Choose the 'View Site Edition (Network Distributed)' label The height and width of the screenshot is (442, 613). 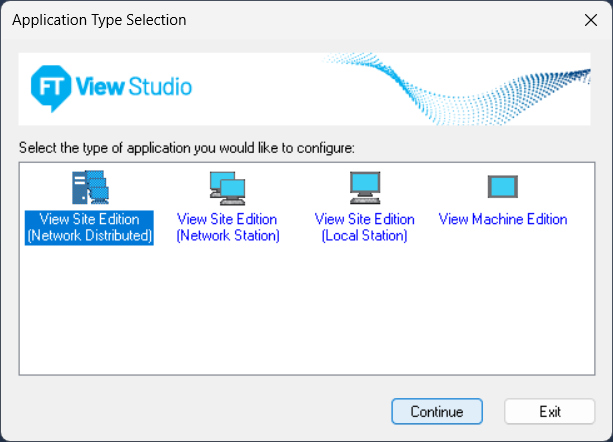point(89,228)
